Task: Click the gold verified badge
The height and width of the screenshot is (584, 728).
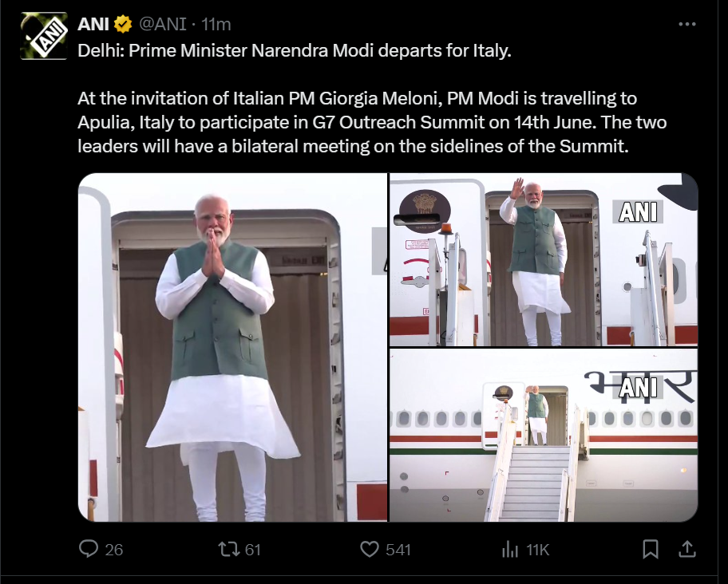Action: tap(124, 25)
